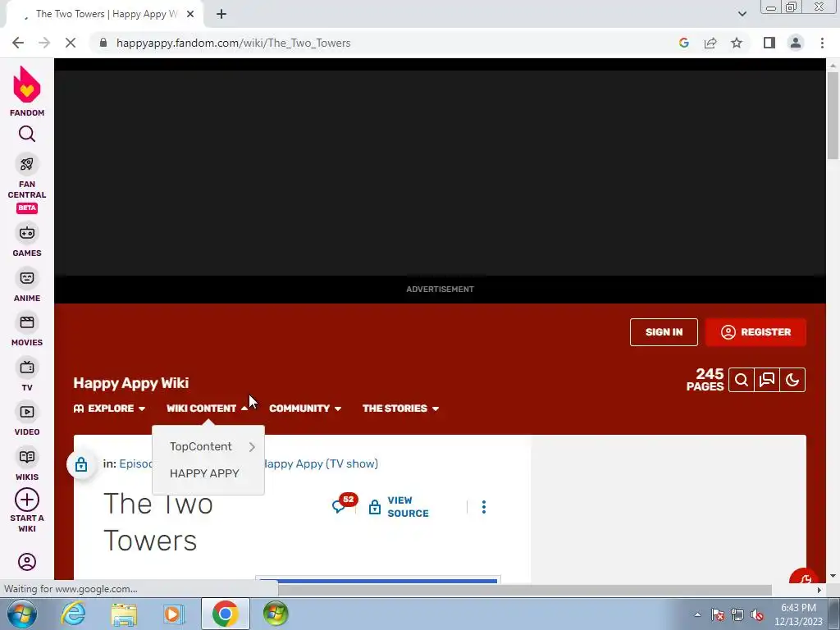Screen dimensions: 840x630
Task: Select The Two Towers browser tab
Action: (106, 15)
